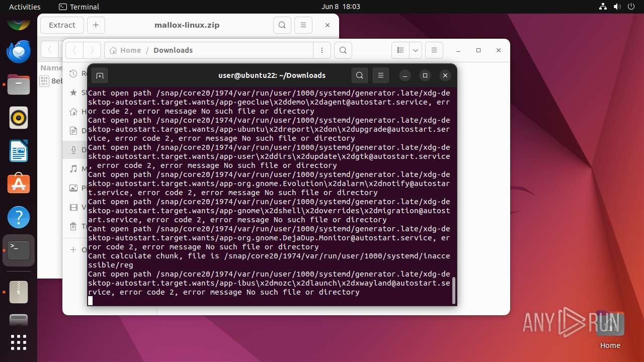The width and height of the screenshot is (644, 362).
Task: Select the Home breadcrumb in Files
Action: pyautogui.click(x=125, y=50)
